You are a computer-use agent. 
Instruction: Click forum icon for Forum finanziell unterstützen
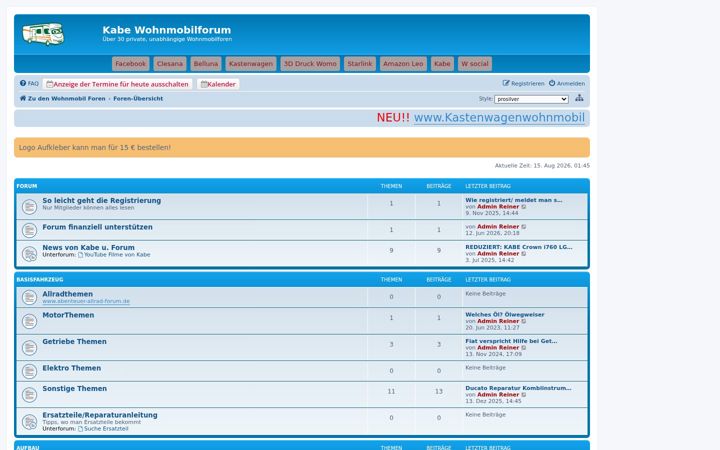point(29,230)
